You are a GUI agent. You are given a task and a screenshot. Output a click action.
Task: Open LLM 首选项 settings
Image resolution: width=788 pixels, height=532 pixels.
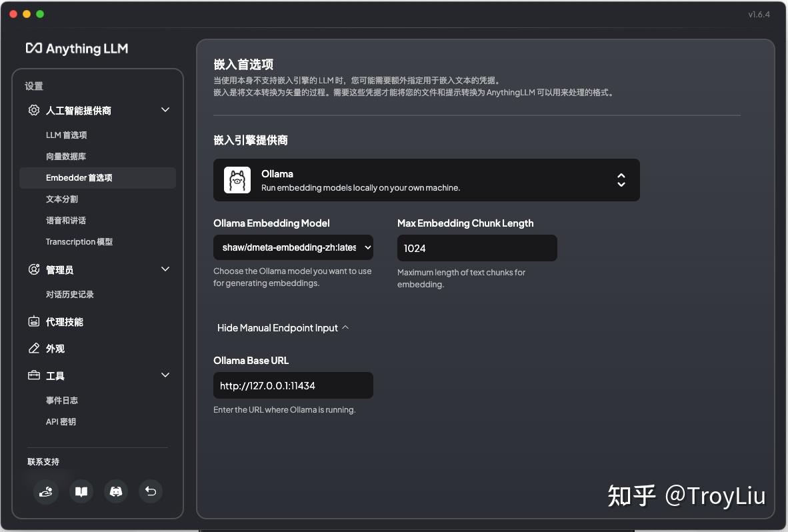[67, 135]
